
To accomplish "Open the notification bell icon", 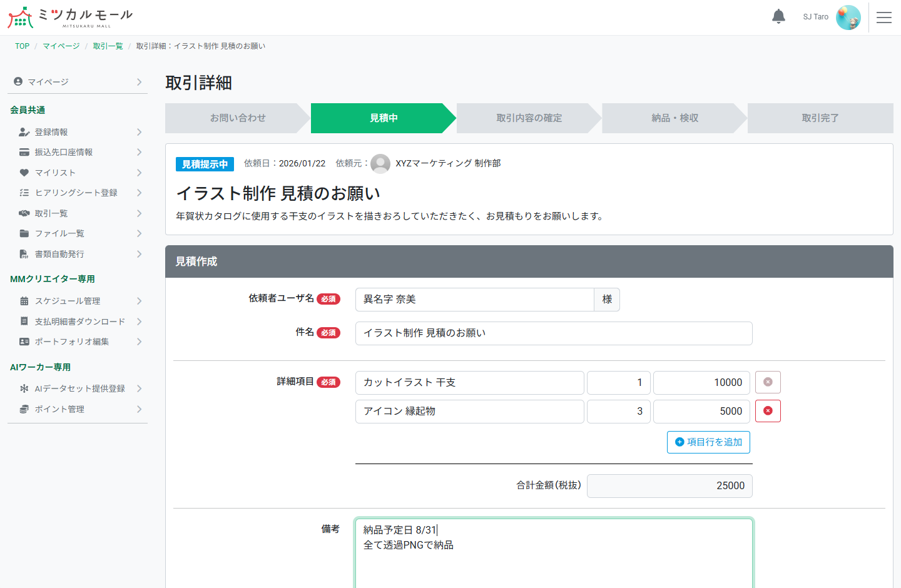I will point(778,16).
